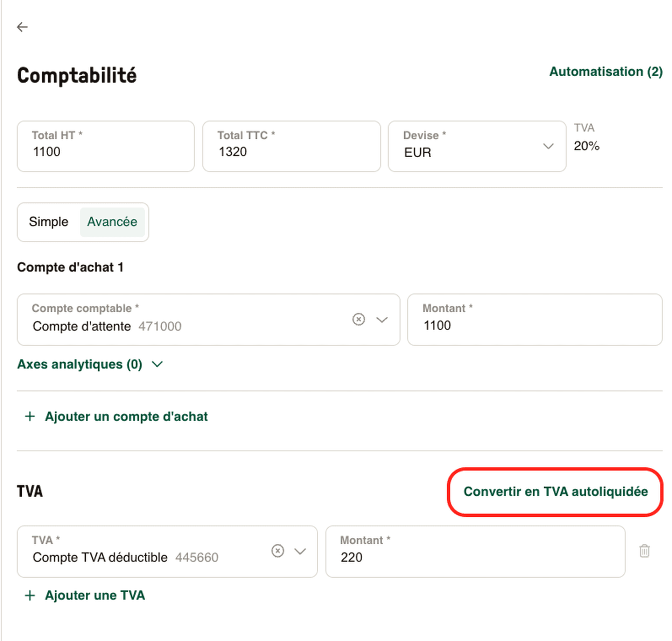Select the Avancée mode
Viewport: 672px width, 641px height.
pyautogui.click(x=112, y=222)
